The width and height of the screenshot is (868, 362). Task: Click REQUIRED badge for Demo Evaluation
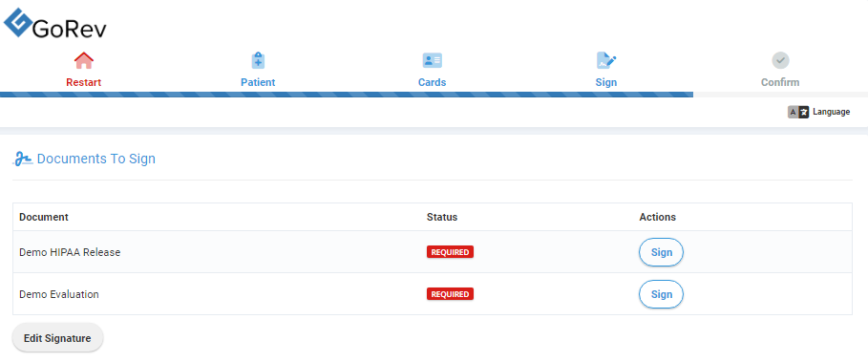(x=450, y=294)
